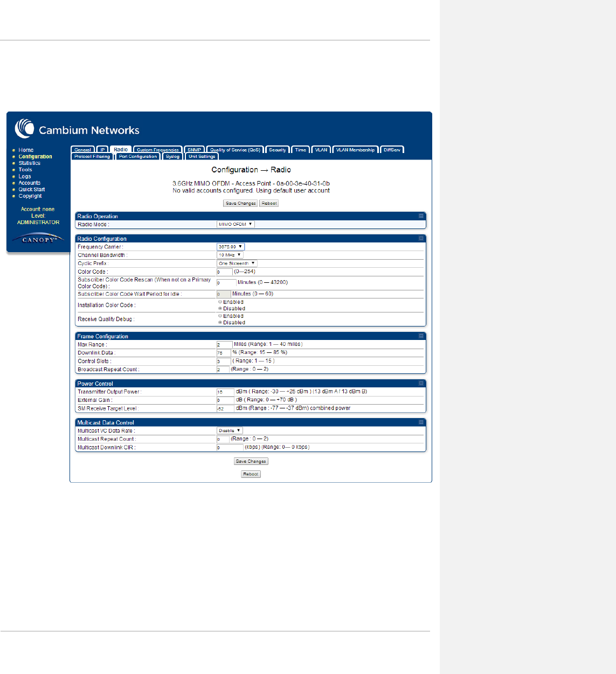
Task: Collapse the Frame Configuration section icon
Action: pos(421,336)
